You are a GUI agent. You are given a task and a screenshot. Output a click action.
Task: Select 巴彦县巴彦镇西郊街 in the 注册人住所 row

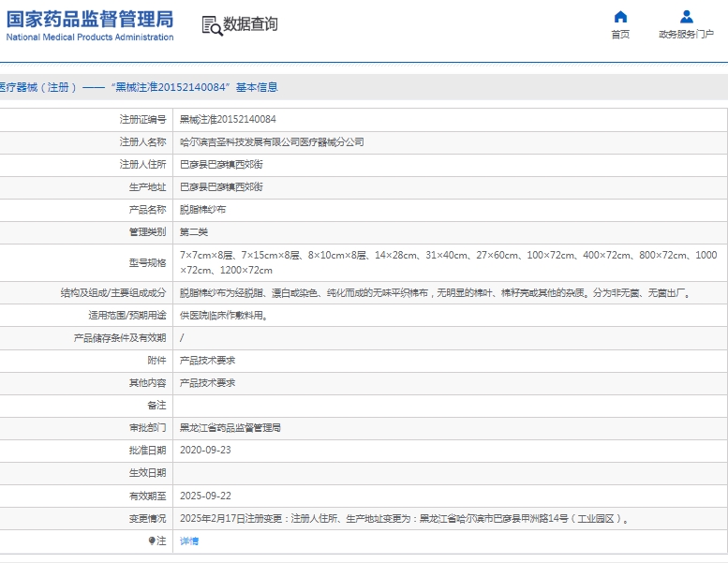click(221, 164)
